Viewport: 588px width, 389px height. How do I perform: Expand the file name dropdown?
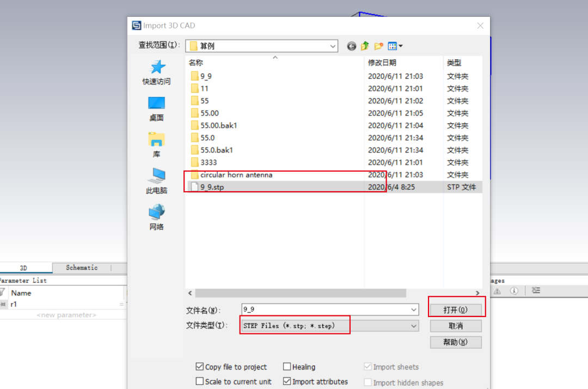[x=414, y=309]
